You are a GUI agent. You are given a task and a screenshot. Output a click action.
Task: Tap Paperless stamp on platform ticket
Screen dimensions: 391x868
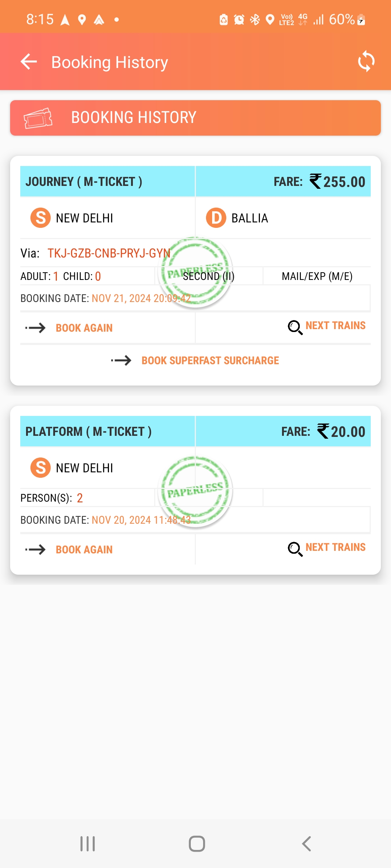point(195,491)
